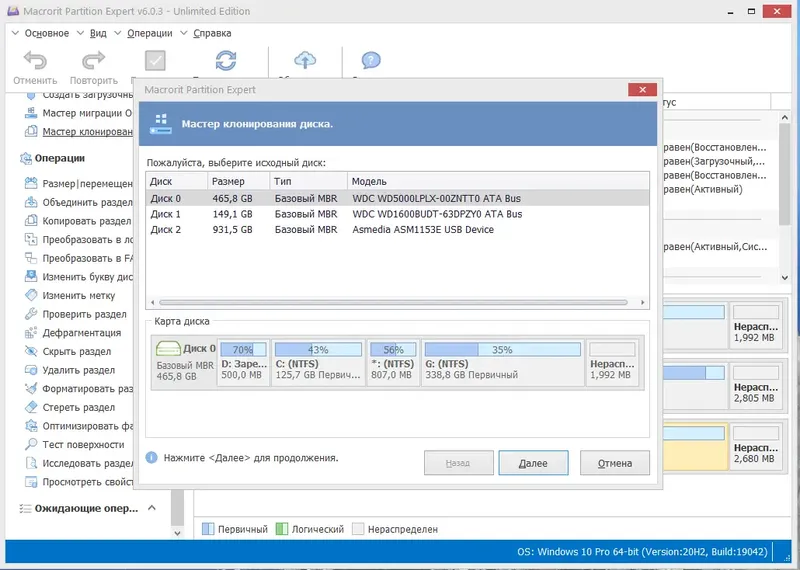This screenshot has width=800, height=570.
Task: Click the *: (NTFS) 807,0 MB partition
Action: pos(393,362)
